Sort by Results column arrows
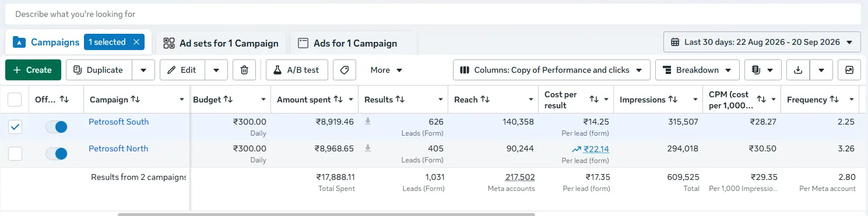Viewport: 868px width, 216px height. pos(400,100)
